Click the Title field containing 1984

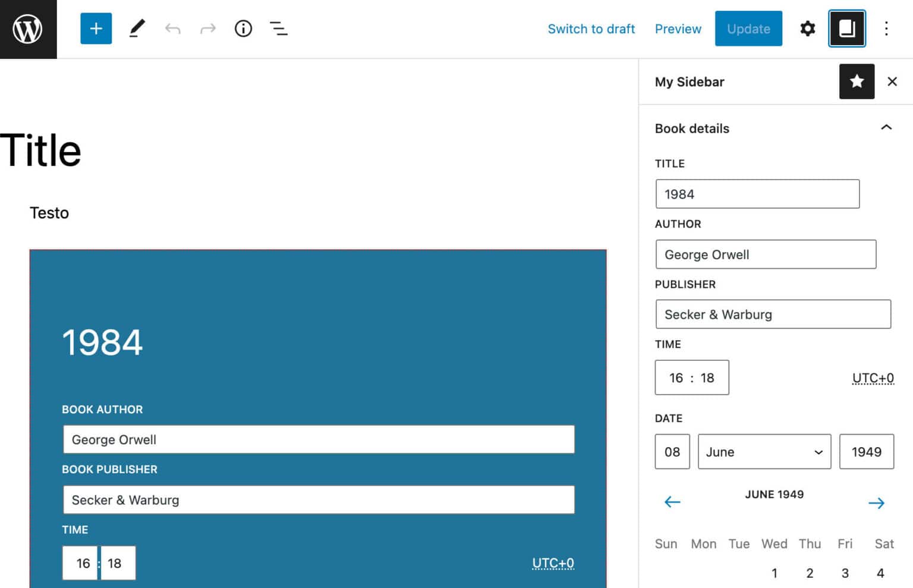pyautogui.click(x=757, y=194)
